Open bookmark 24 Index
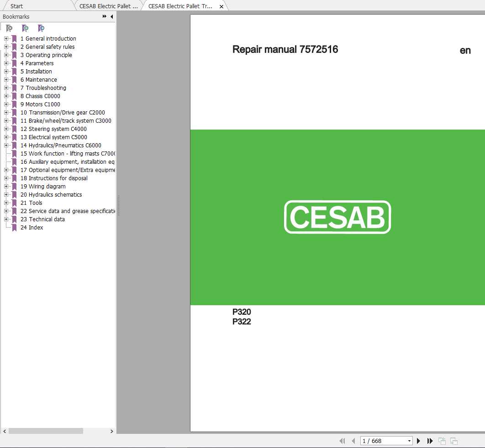 pos(32,227)
